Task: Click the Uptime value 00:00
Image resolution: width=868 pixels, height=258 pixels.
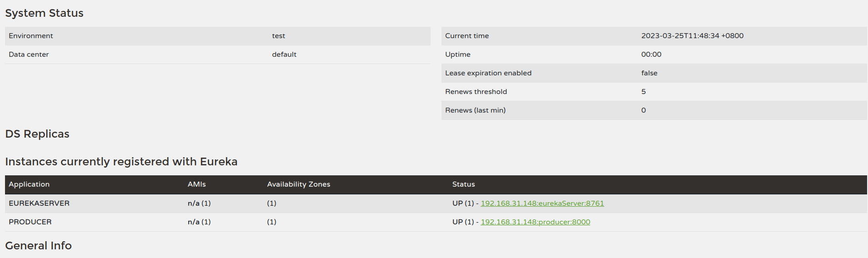Action: [651, 55]
